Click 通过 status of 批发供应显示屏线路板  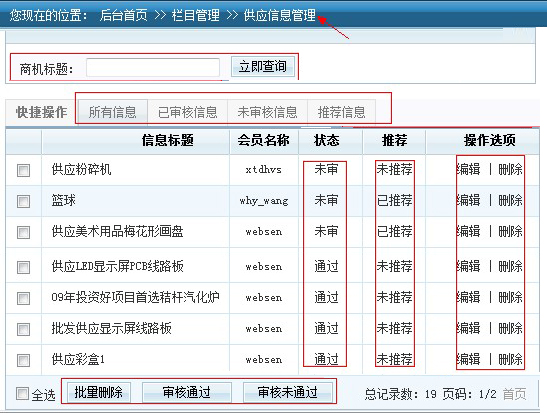[326, 328]
